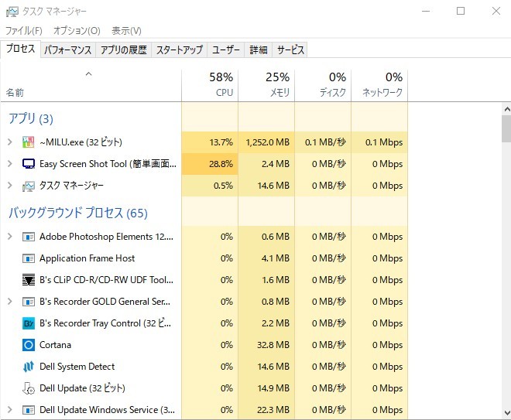511x420 pixels.
Task: Switch to the パフォーマンス tab
Action: click(68, 50)
